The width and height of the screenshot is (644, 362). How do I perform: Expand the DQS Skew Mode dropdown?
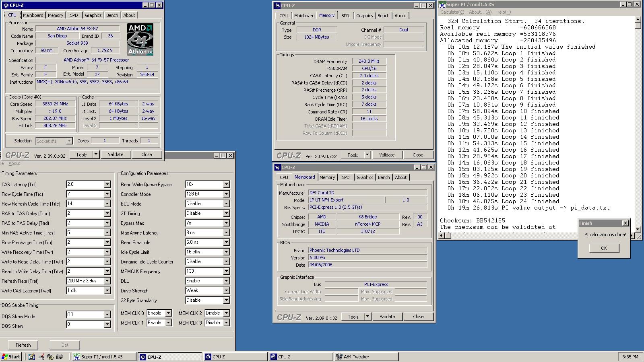tap(107, 315)
